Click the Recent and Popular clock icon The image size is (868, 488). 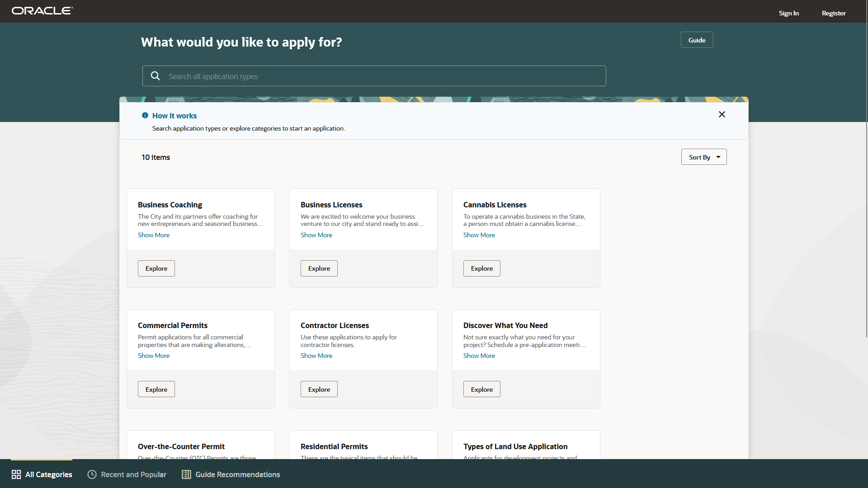tap(91, 474)
